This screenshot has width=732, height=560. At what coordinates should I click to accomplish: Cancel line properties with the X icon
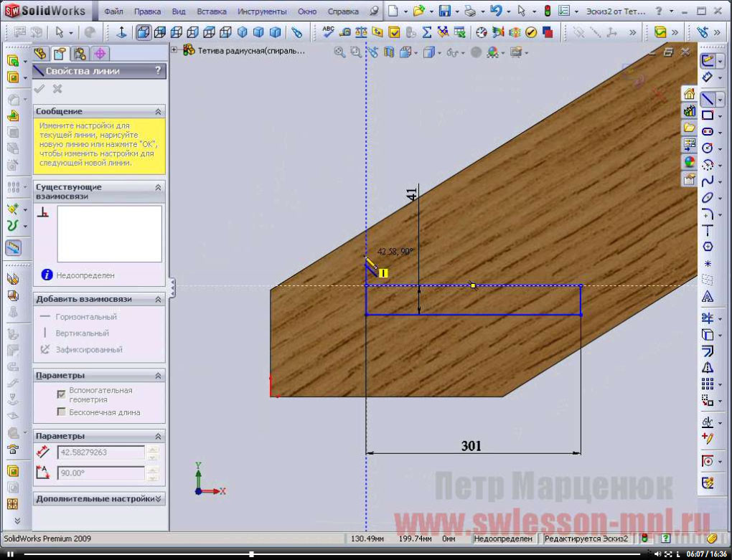[x=57, y=89]
